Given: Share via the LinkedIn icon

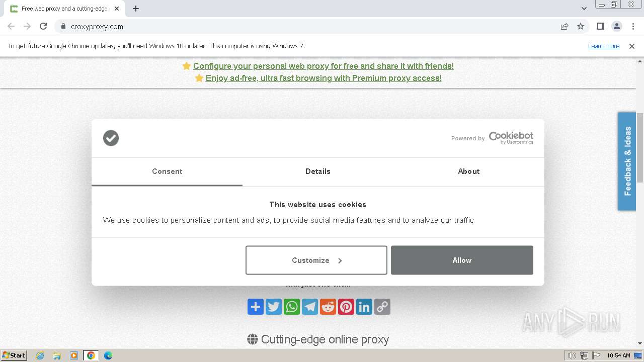Looking at the screenshot, I should 364,307.
